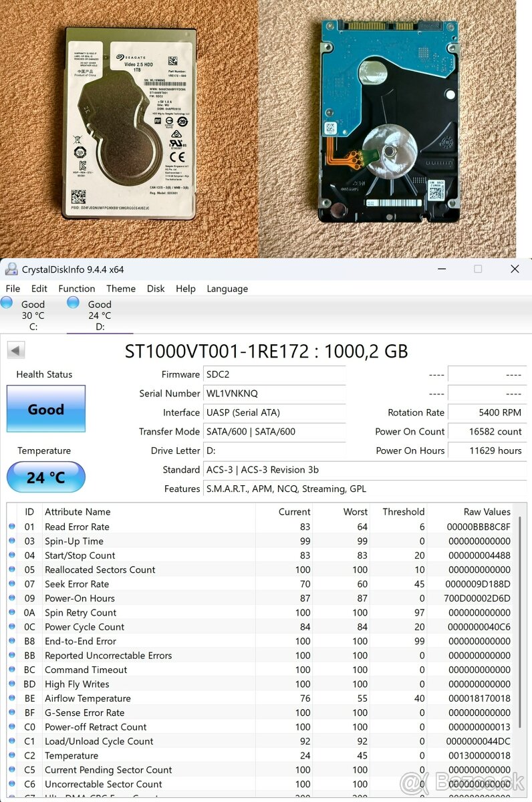The height and width of the screenshot is (802, 532).
Task: Click the Read Error Rate status dot
Action: [x=12, y=527]
